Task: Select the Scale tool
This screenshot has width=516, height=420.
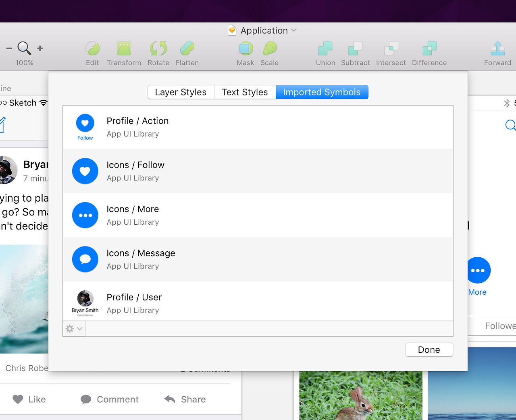Action: pyautogui.click(x=270, y=54)
